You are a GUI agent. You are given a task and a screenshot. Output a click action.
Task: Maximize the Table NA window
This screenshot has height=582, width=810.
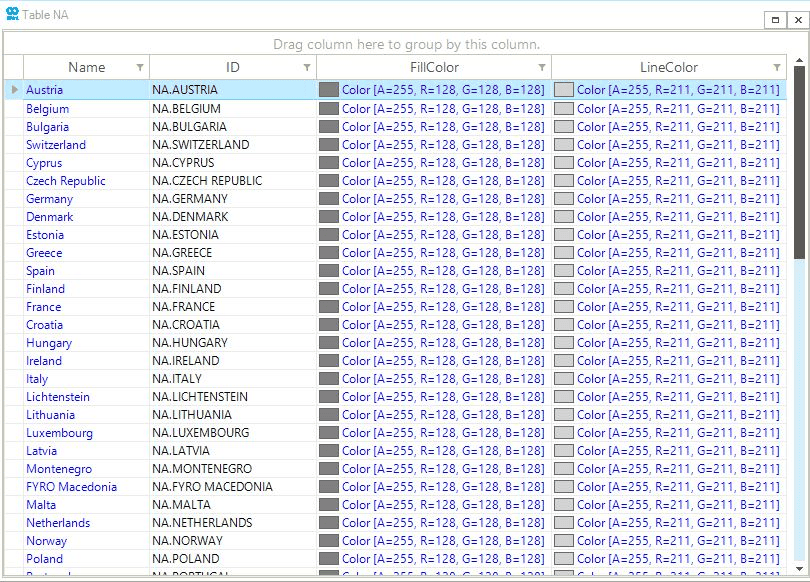point(775,19)
